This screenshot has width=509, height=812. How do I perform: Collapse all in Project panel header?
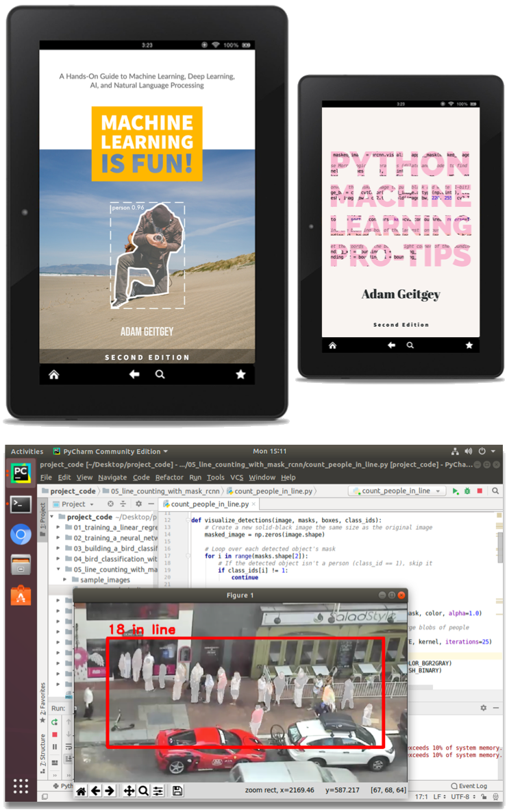pyautogui.click(x=123, y=504)
